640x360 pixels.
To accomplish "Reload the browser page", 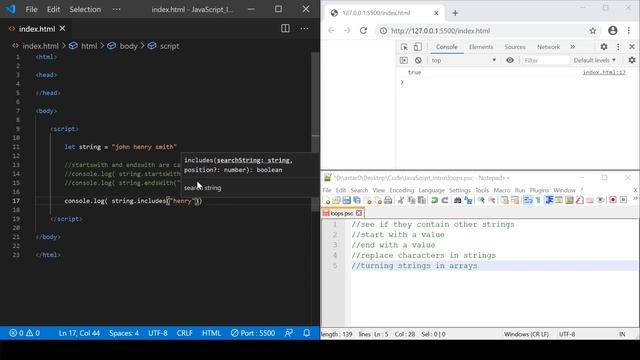I will click(x=363, y=31).
